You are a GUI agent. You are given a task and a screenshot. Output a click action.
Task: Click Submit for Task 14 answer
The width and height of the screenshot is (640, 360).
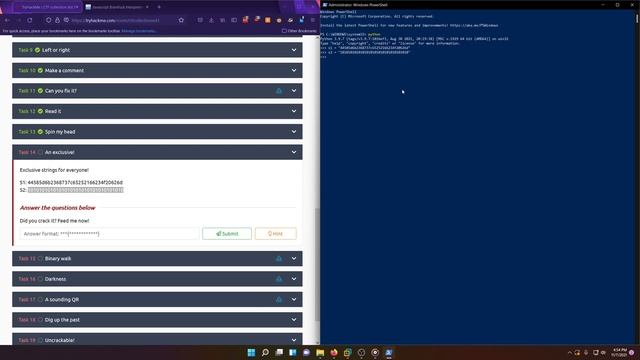click(x=227, y=233)
